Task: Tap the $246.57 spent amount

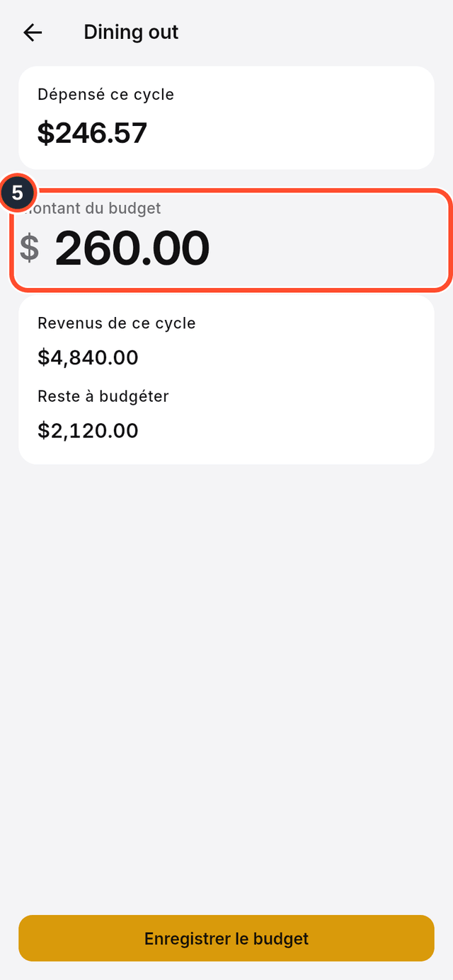Action: point(92,133)
